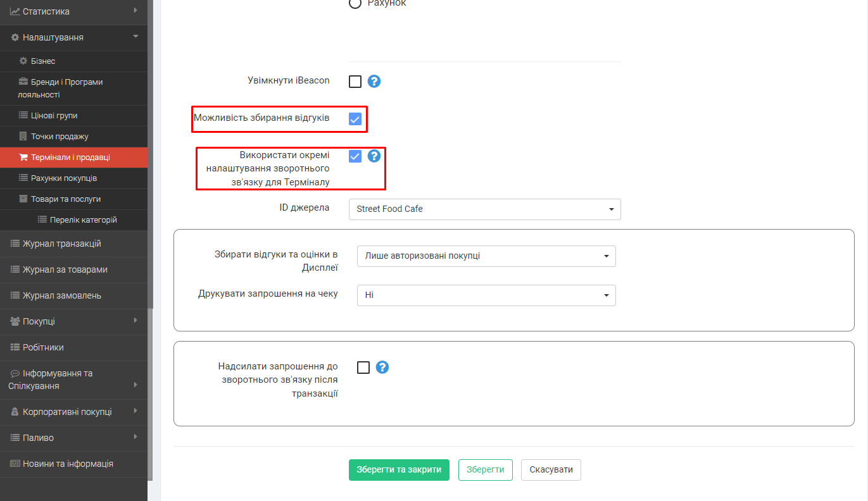Tick the Надсилати запрошення після транзакції checkbox
This screenshot has width=868, height=501.
[363, 368]
